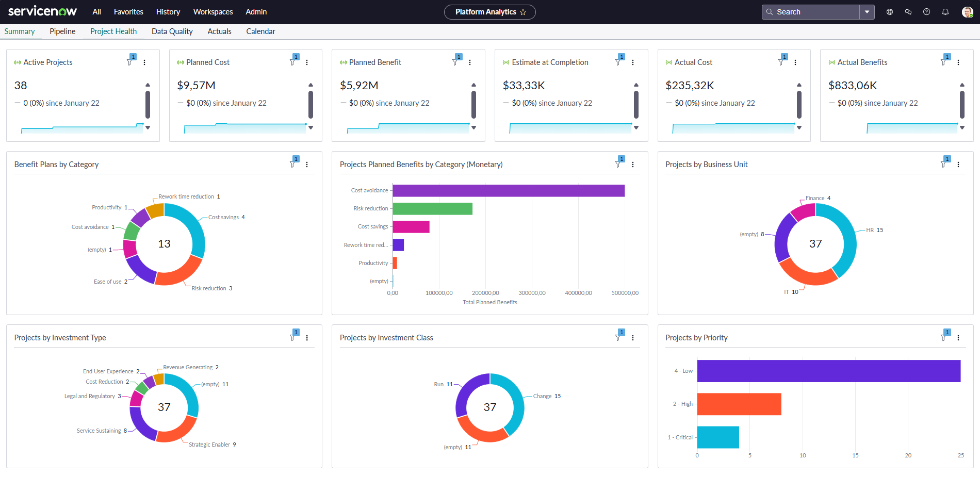The width and height of the screenshot is (980, 477).
Task: Switch to the Pipeline tab
Action: [x=62, y=31]
